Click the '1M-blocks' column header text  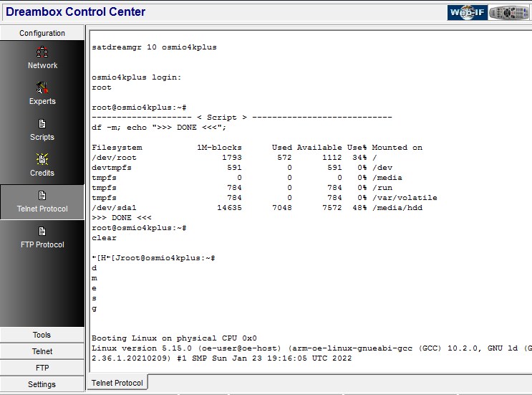click(219, 148)
